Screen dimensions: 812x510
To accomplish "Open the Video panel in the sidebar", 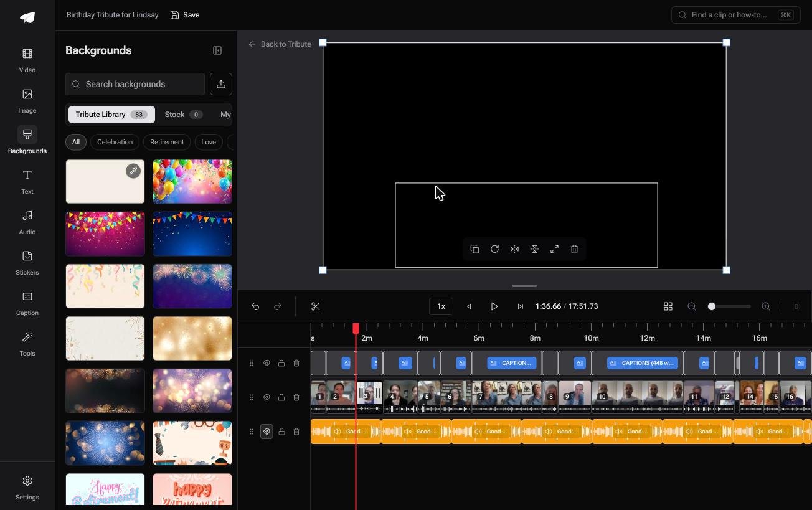I will pyautogui.click(x=27, y=60).
